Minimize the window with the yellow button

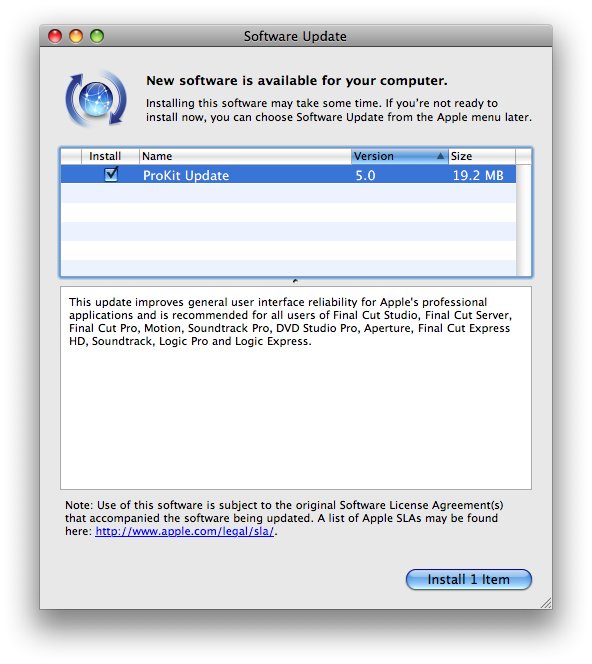(x=76, y=36)
